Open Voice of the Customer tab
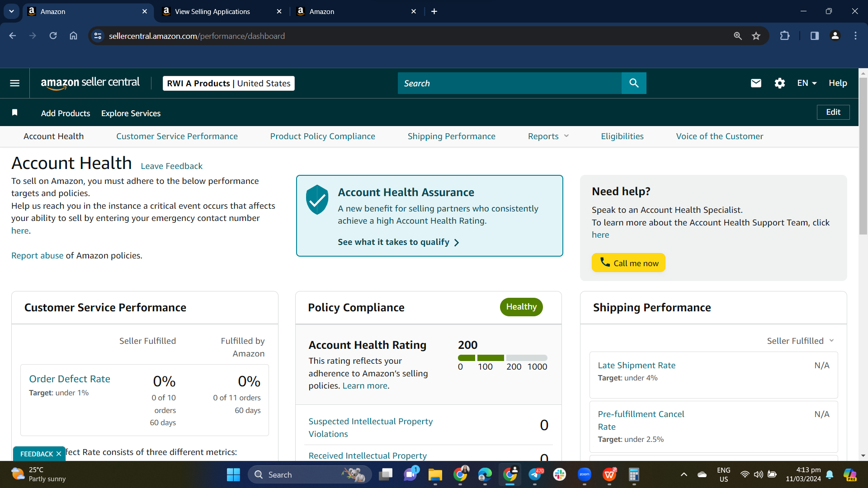 (x=720, y=136)
